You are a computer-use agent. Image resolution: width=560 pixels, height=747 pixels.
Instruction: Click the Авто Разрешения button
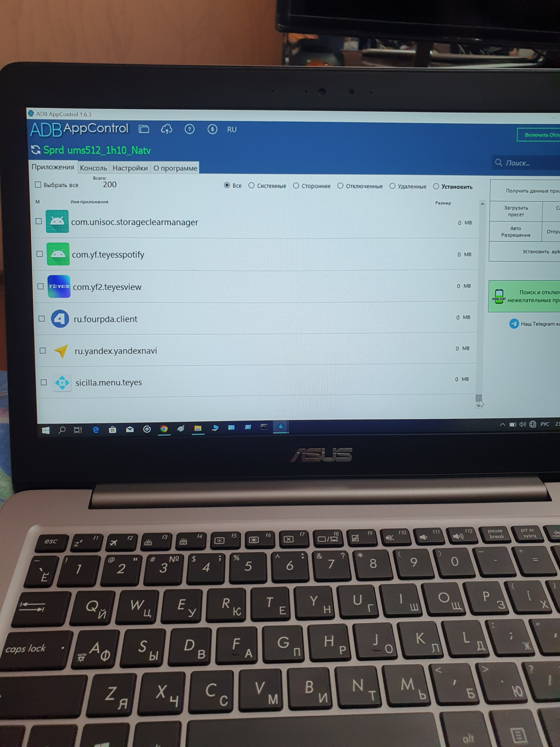tap(515, 232)
